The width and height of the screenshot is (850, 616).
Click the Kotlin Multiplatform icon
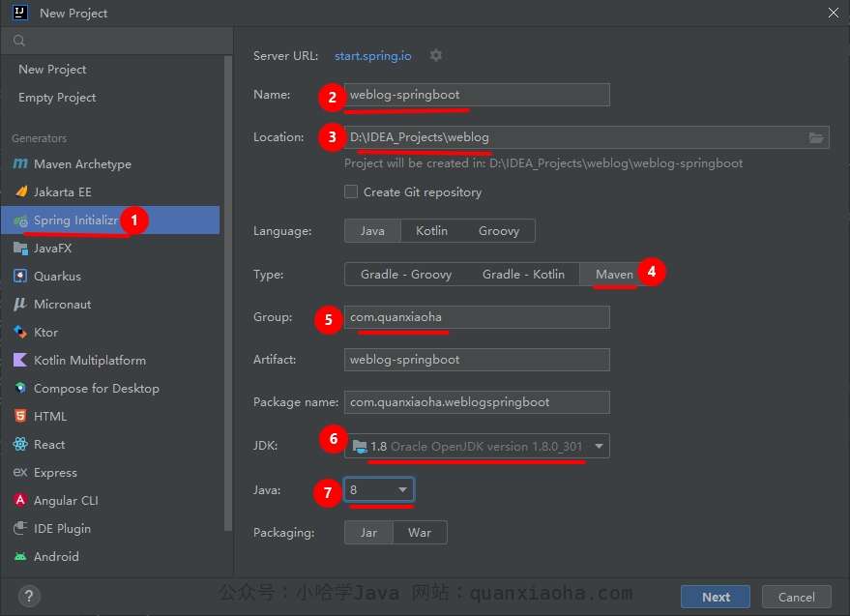20,360
